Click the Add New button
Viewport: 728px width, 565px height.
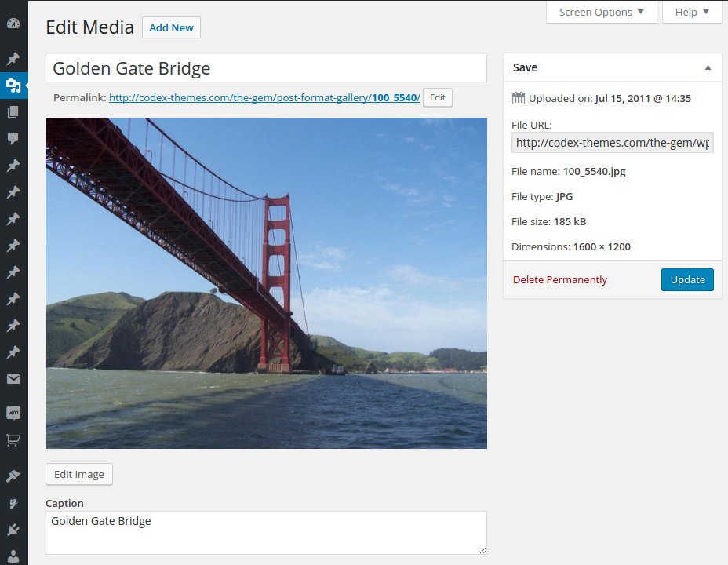pos(171,27)
